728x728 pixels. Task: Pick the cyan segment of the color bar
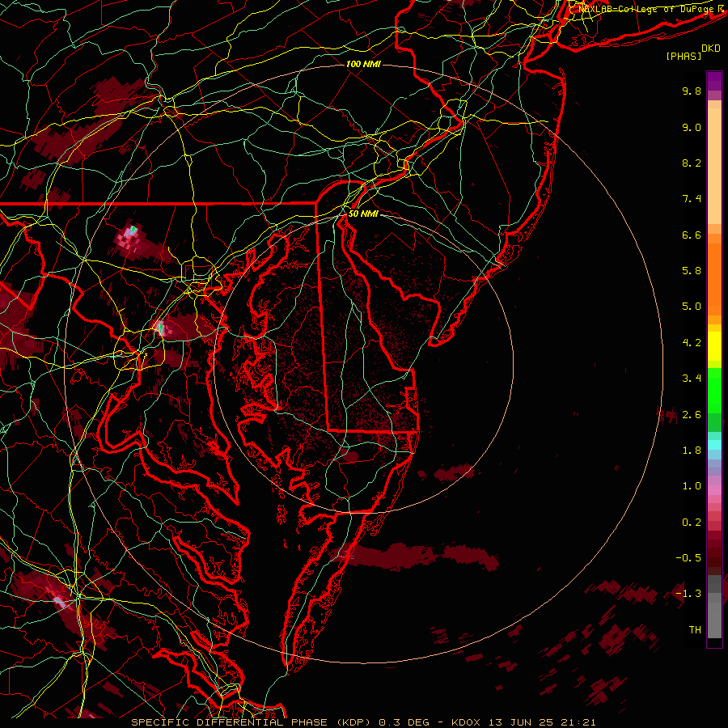tap(714, 445)
